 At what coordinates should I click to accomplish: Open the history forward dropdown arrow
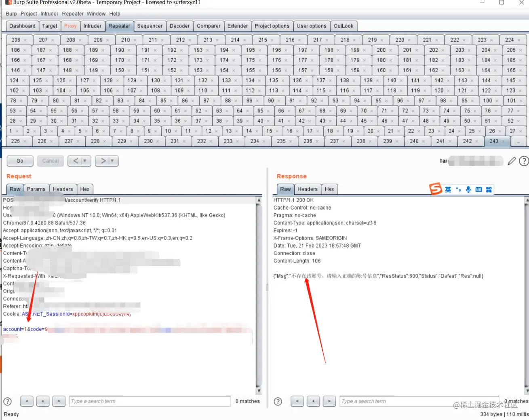[112, 161]
